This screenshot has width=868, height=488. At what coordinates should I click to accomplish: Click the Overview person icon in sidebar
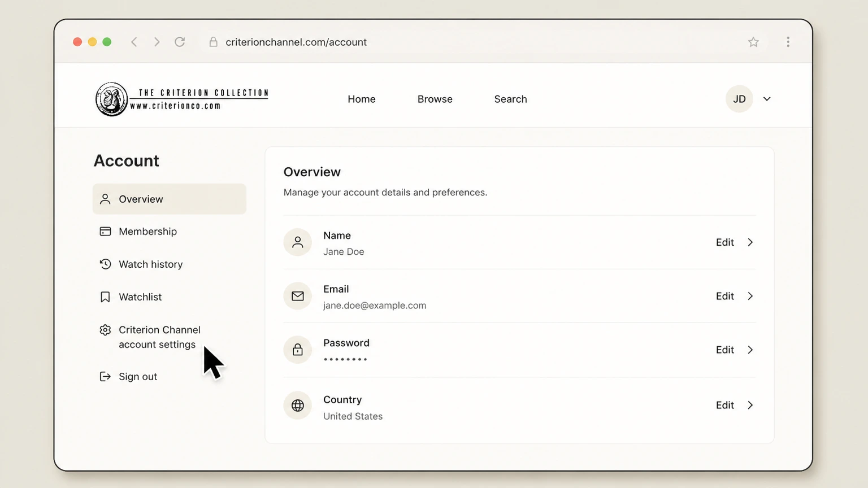pyautogui.click(x=105, y=199)
